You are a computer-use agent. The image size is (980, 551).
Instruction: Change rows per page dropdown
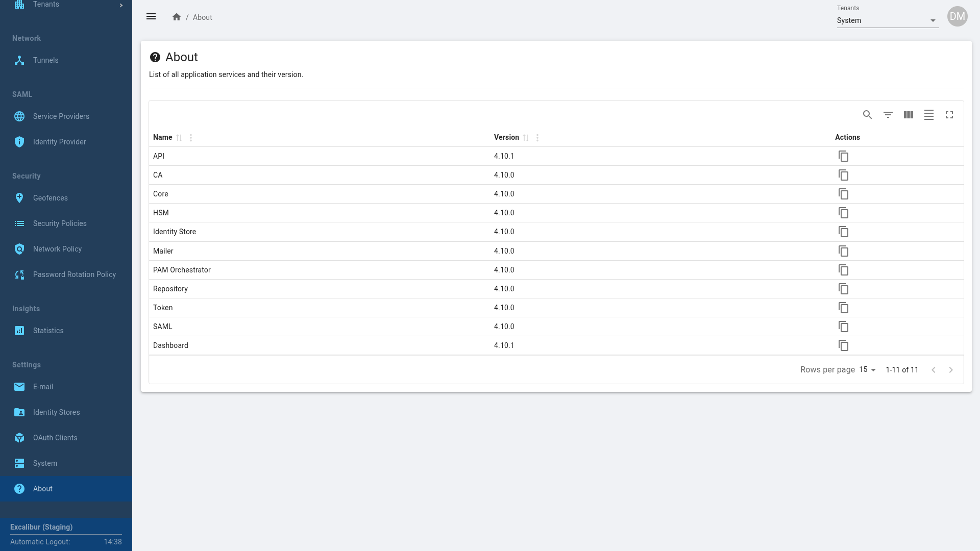[x=867, y=369]
